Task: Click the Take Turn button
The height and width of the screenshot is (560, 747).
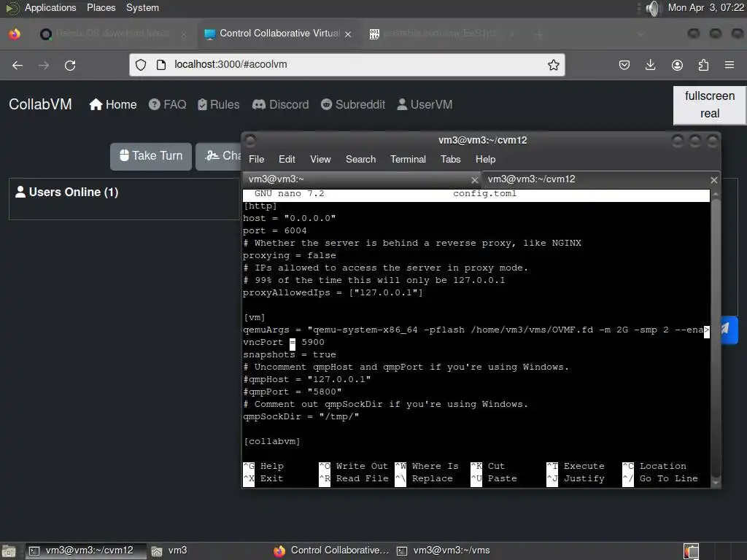Action: [x=151, y=156]
